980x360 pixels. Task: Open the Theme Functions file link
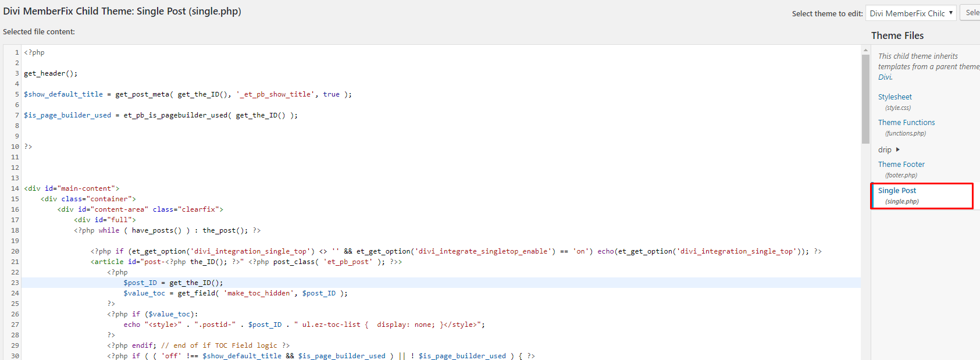tap(907, 123)
